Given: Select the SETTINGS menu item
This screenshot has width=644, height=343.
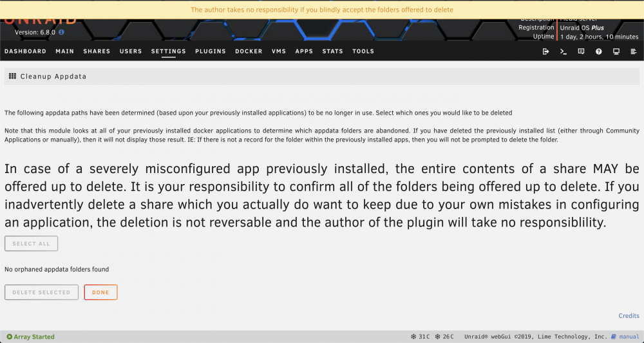Looking at the screenshot, I should pyautogui.click(x=168, y=51).
